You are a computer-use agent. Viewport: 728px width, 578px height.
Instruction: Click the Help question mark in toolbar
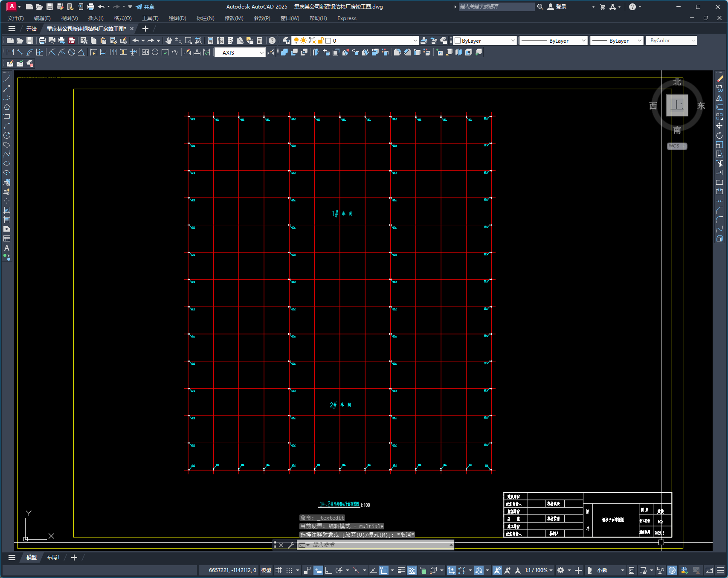click(x=272, y=41)
